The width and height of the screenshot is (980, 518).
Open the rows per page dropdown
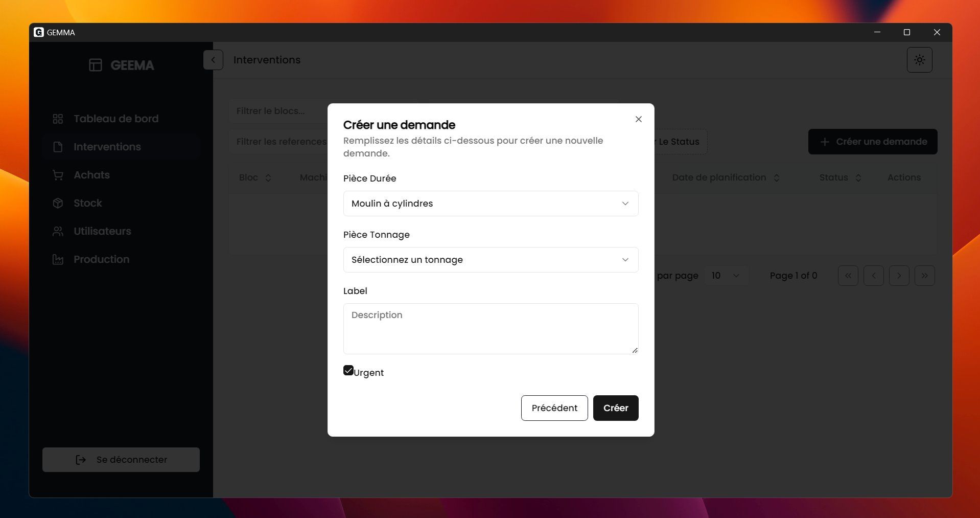(x=726, y=276)
